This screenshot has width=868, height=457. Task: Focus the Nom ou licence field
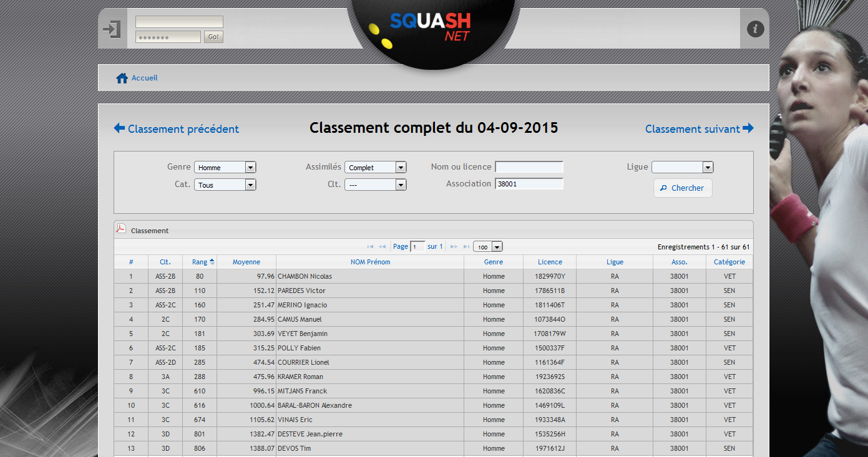[x=529, y=167]
